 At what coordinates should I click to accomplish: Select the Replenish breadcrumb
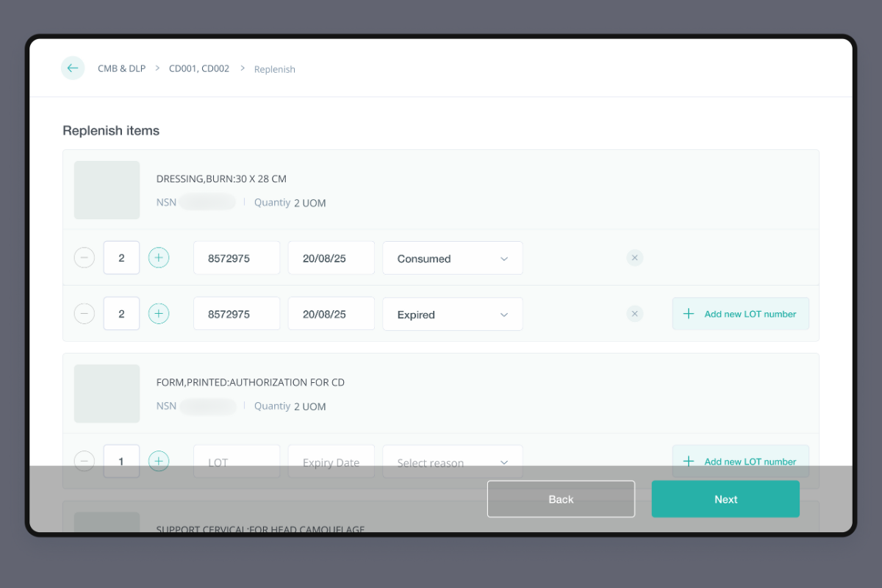(x=275, y=69)
